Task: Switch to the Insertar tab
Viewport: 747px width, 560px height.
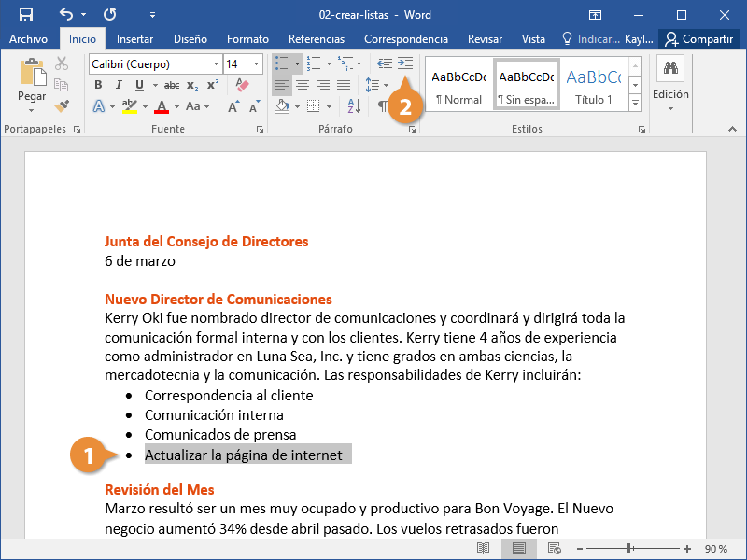Action: [134, 39]
